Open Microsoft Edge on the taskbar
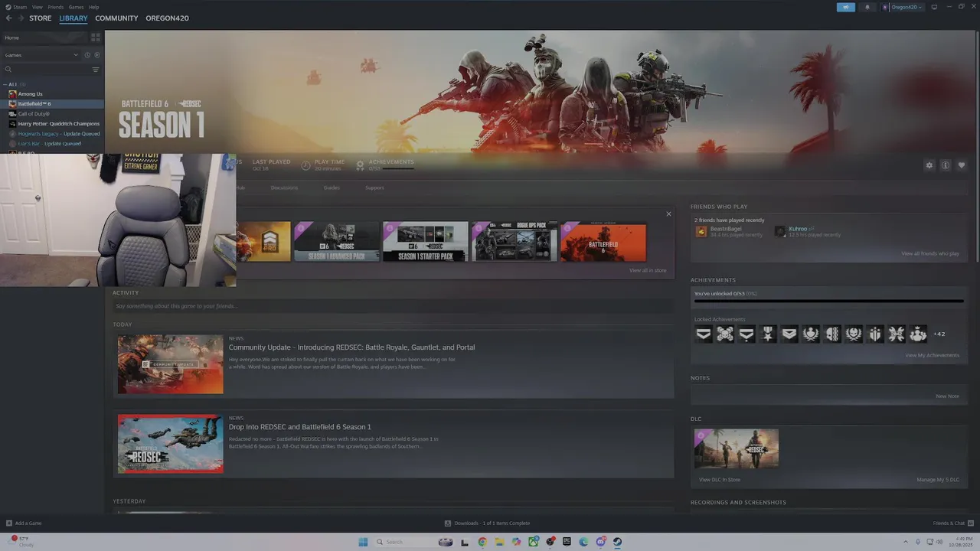 (x=583, y=542)
